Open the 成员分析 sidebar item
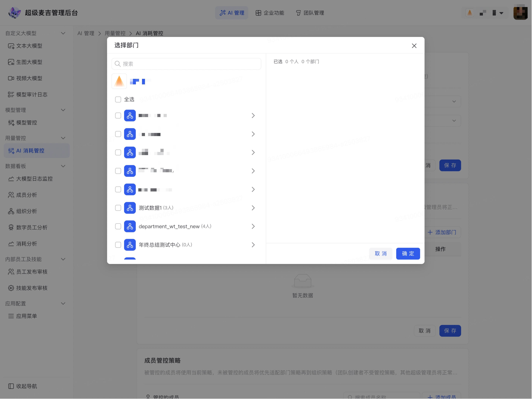532x399 pixels. pos(37,195)
